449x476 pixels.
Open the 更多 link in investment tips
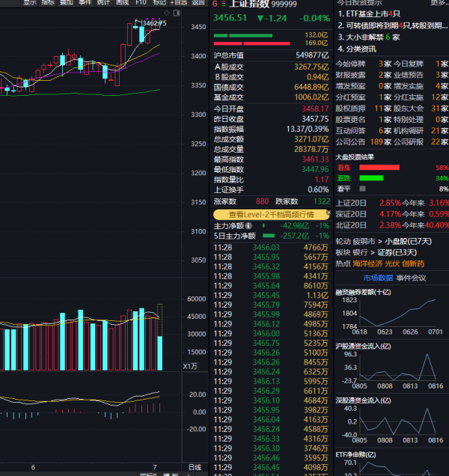coord(439,2)
